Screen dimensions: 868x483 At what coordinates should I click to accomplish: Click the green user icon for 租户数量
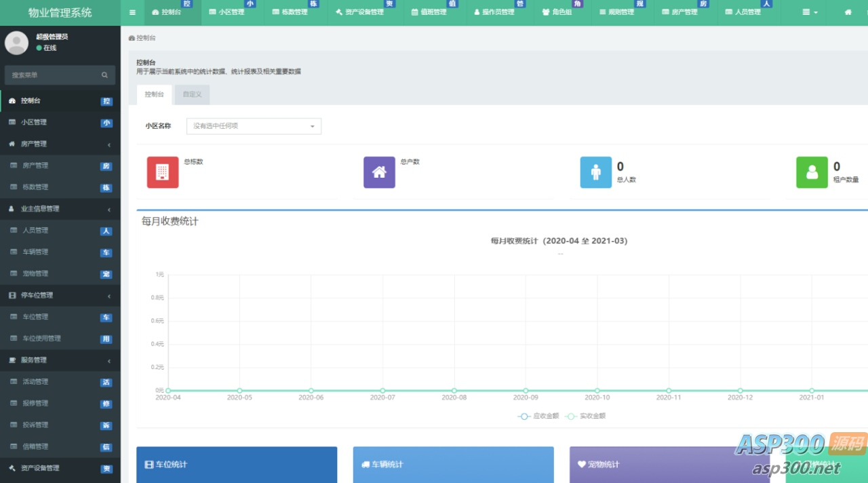pyautogui.click(x=812, y=172)
